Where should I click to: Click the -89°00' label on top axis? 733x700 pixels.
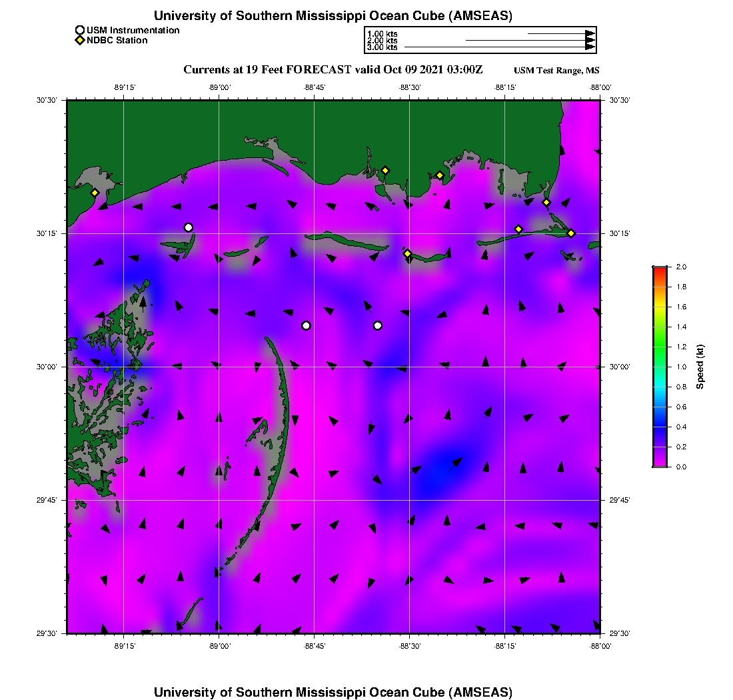(219, 87)
